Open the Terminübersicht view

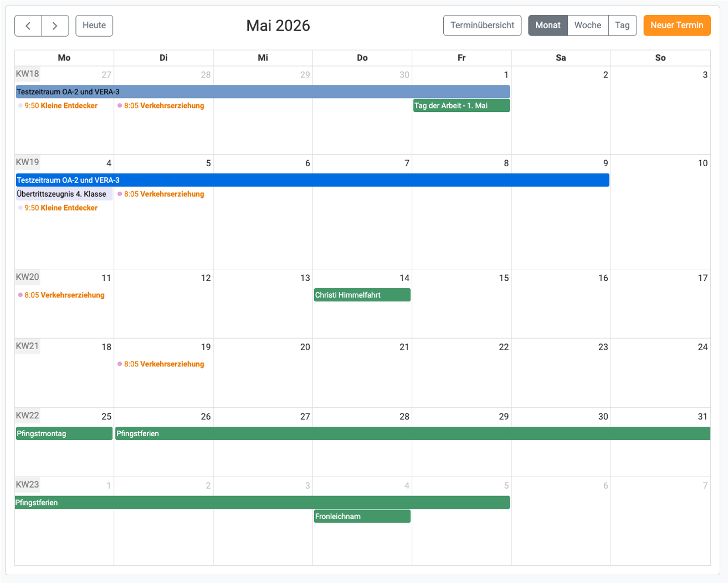[482, 25]
